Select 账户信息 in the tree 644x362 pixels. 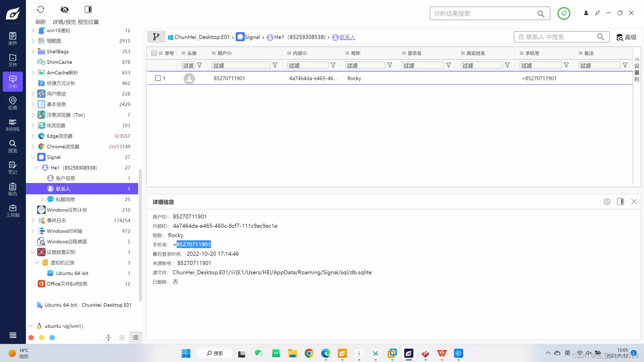click(x=65, y=178)
